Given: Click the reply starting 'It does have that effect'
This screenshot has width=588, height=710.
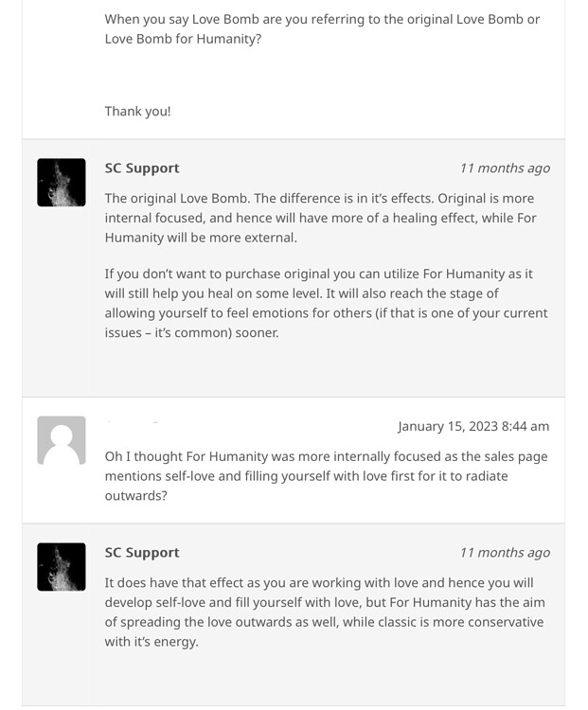Looking at the screenshot, I should coord(325,612).
